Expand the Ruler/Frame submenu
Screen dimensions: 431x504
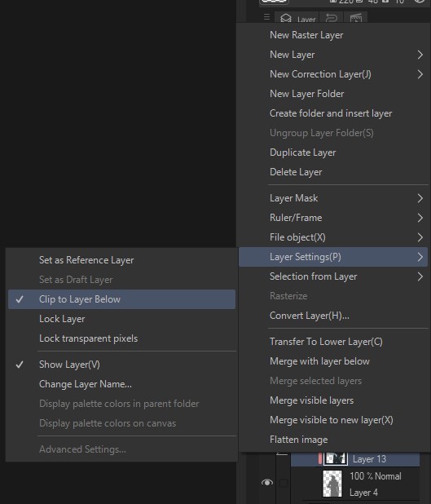coord(333,218)
